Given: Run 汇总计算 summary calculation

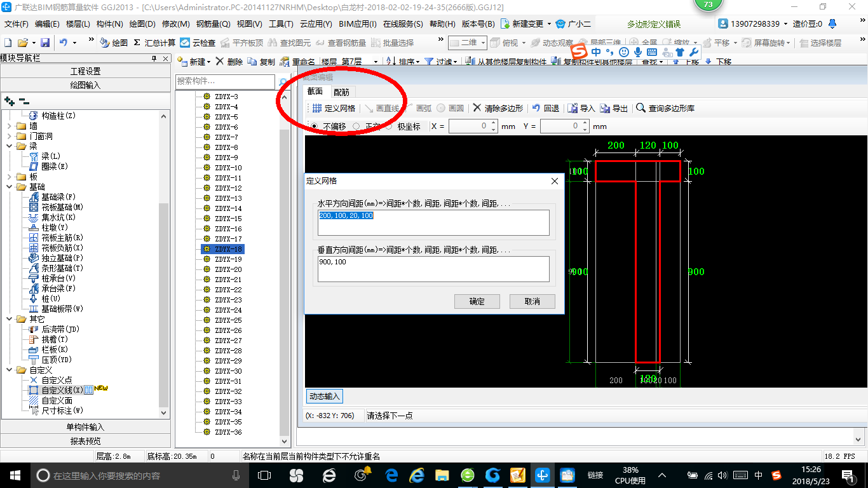Looking at the screenshot, I should tap(154, 43).
